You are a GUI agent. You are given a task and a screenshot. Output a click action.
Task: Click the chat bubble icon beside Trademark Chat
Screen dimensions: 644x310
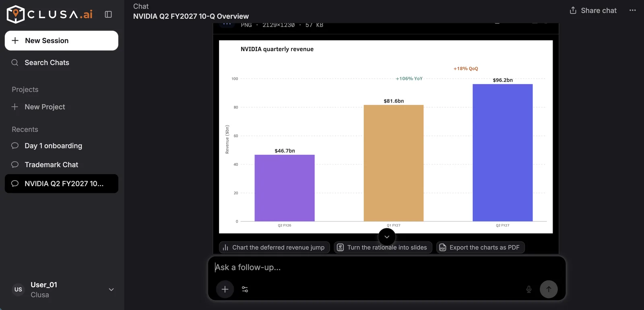[x=15, y=164]
